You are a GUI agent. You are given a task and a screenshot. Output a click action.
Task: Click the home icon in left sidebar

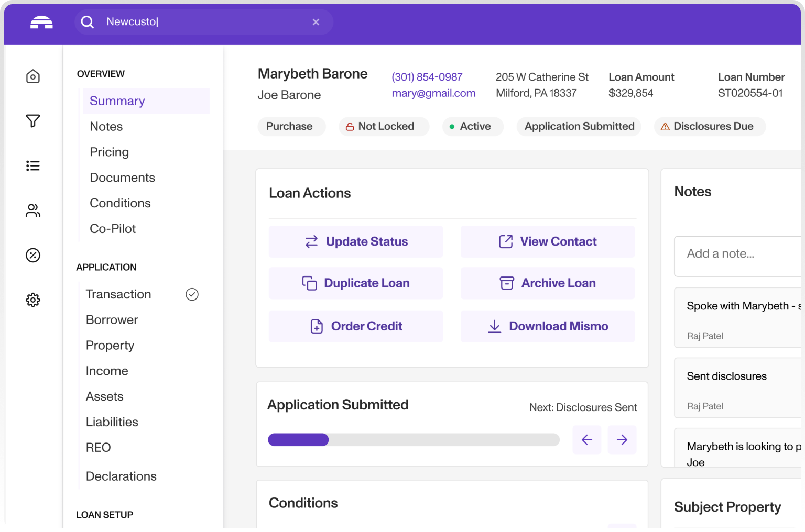click(33, 76)
